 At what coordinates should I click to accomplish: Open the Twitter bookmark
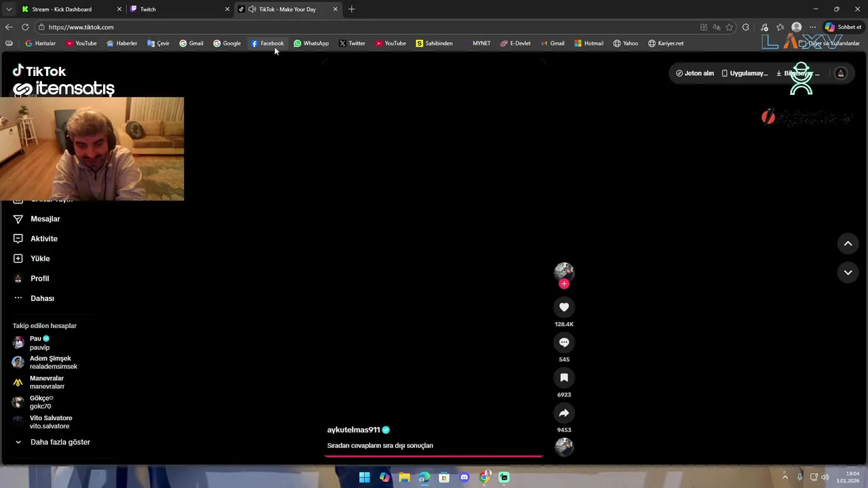click(352, 43)
